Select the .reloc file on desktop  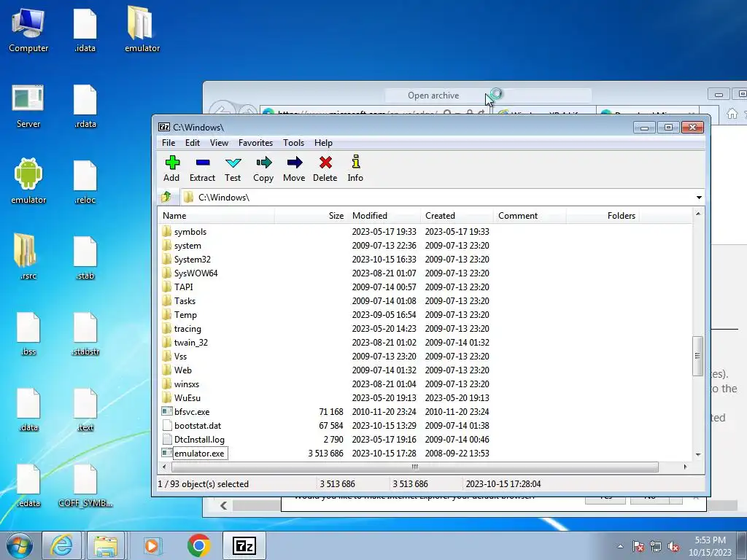pos(85,182)
